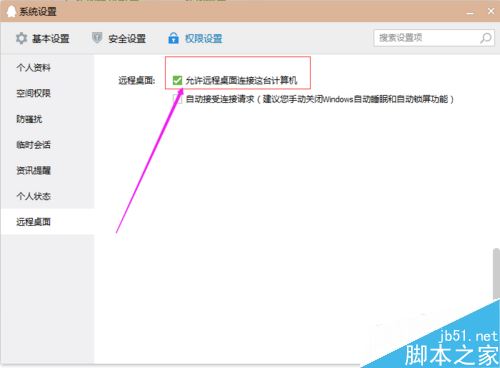Select the 权限设置 tab
Viewport: 500px width, 368px height.
[195, 38]
